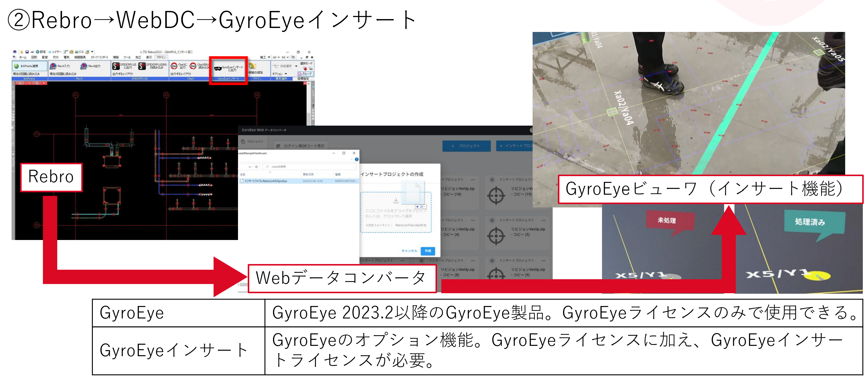Click the CheXに出力 icon
Image resolution: width=868 pixels, height=379 pixels.
[174, 66]
